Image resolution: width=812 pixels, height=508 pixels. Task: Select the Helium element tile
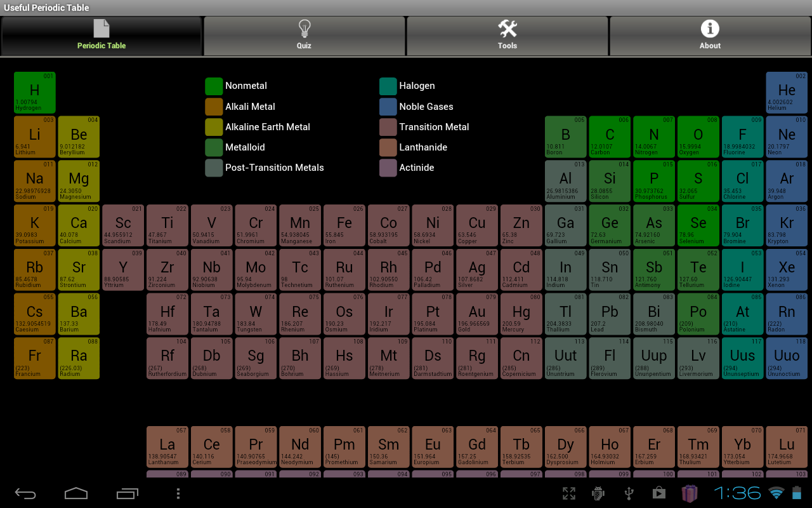(x=787, y=93)
